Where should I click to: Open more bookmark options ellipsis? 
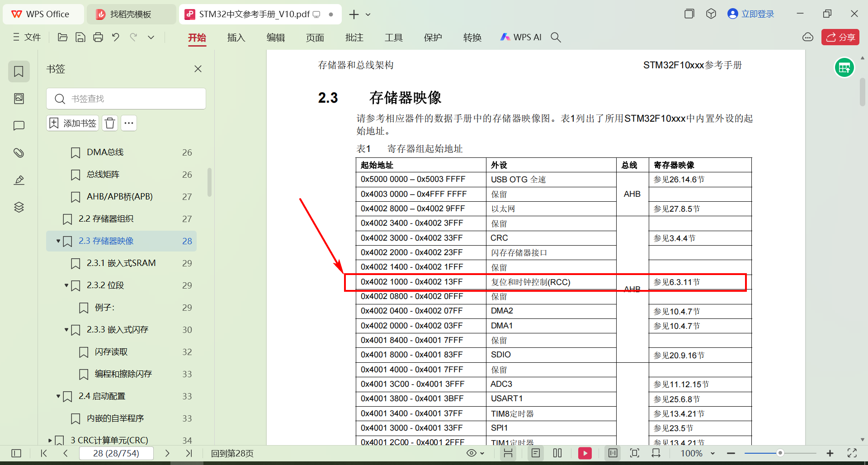pyautogui.click(x=129, y=123)
